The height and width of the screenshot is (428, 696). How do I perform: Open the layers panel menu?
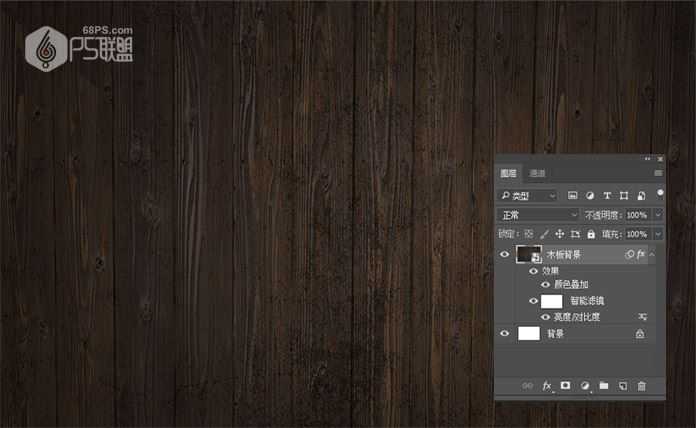click(658, 174)
